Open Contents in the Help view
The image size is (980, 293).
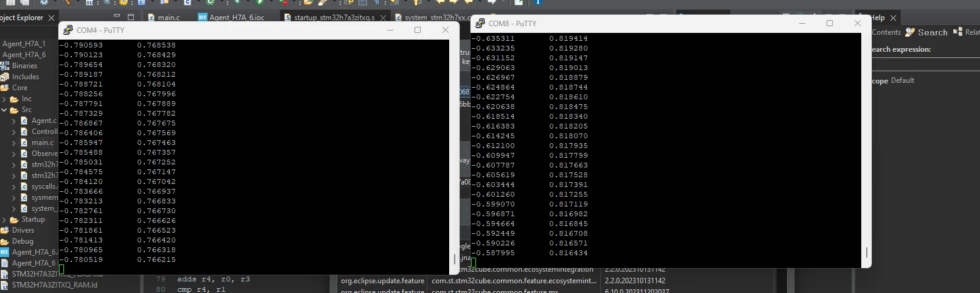tap(886, 32)
